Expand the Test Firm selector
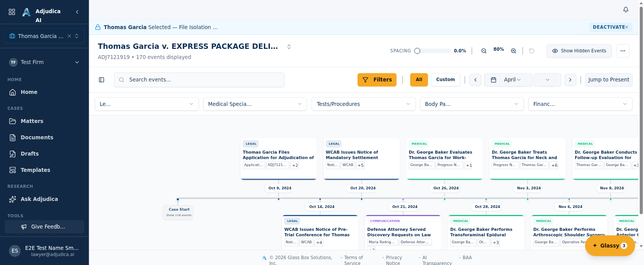The width and height of the screenshot is (644, 265). click(x=44, y=62)
